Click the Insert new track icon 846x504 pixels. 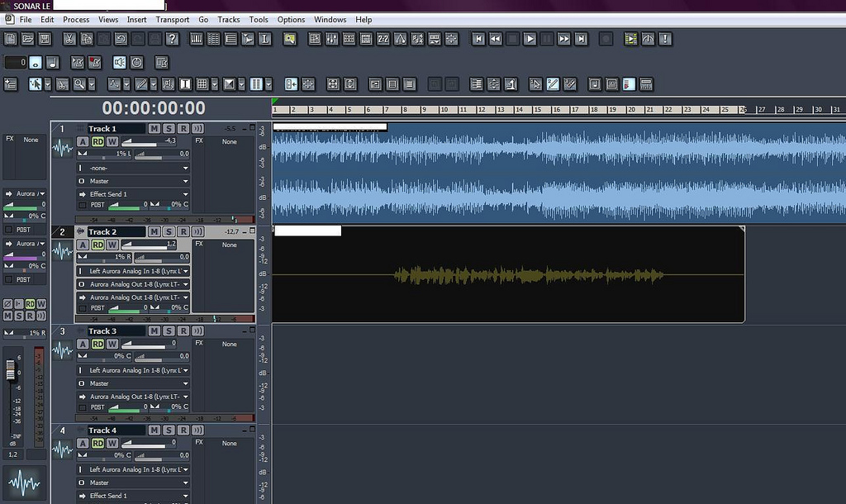11,84
